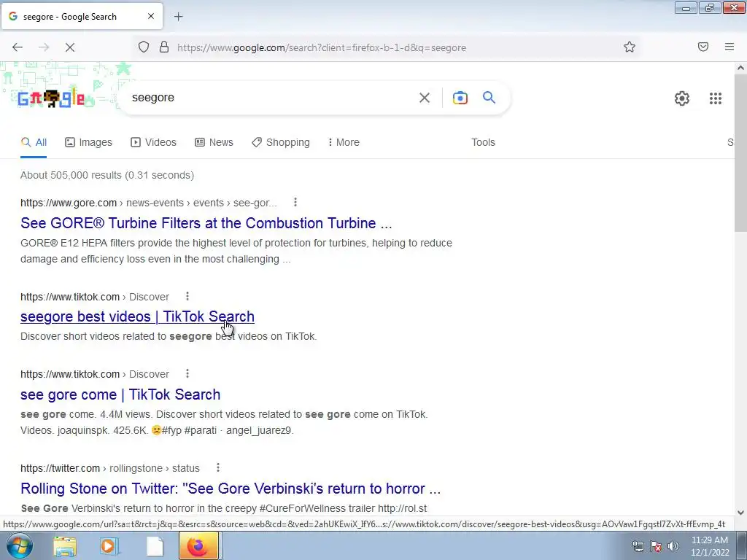747x560 pixels.
Task: Click page scrollbar down arrow
Action: pyautogui.click(x=740, y=513)
